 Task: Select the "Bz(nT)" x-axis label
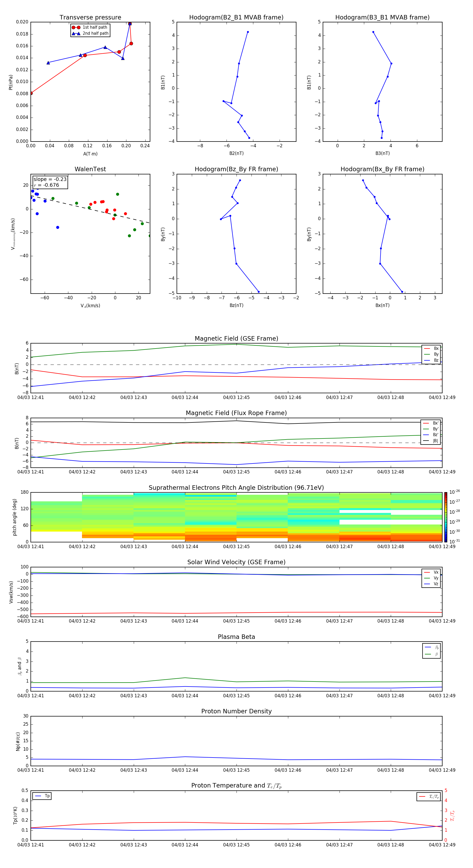pos(236,305)
